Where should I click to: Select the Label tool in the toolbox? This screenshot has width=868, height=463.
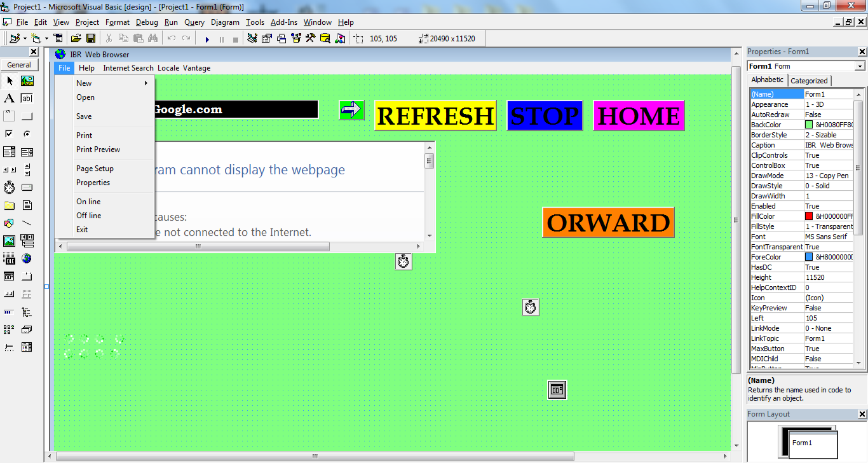(x=9, y=98)
